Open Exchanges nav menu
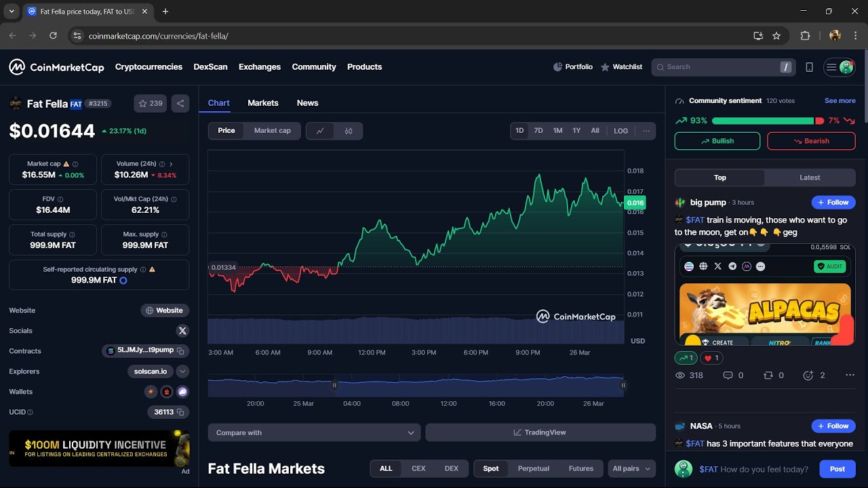 pyautogui.click(x=260, y=67)
